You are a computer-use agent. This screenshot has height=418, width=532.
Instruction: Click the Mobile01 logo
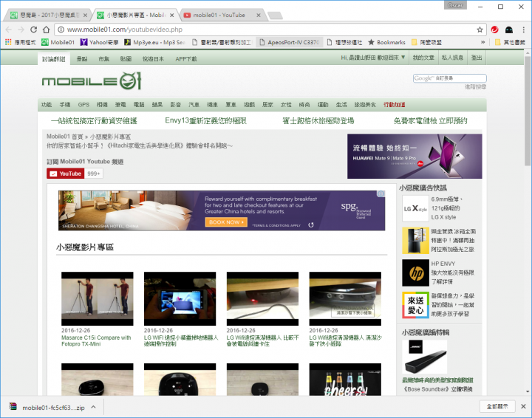(92, 81)
